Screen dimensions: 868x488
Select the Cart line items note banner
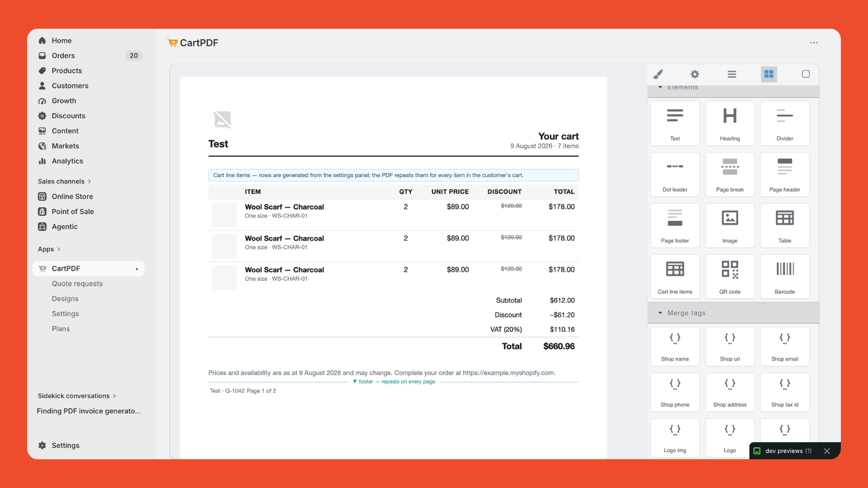point(393,175)
